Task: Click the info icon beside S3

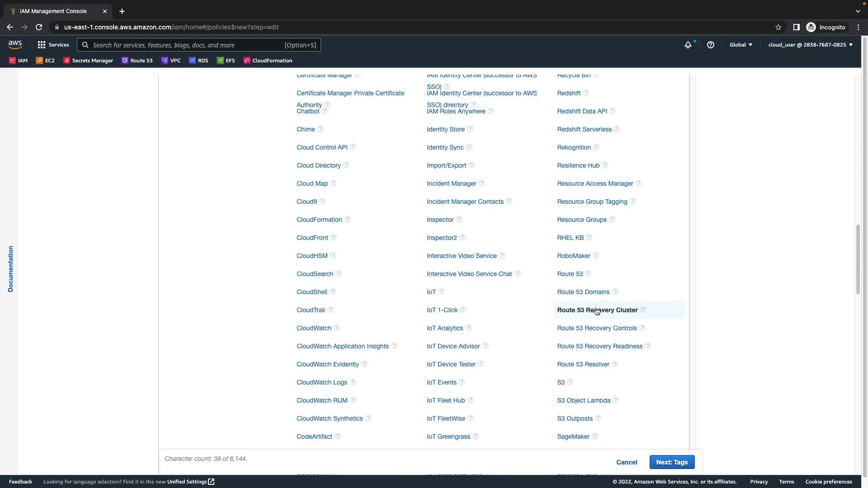Action: click(x=570, y=382)
